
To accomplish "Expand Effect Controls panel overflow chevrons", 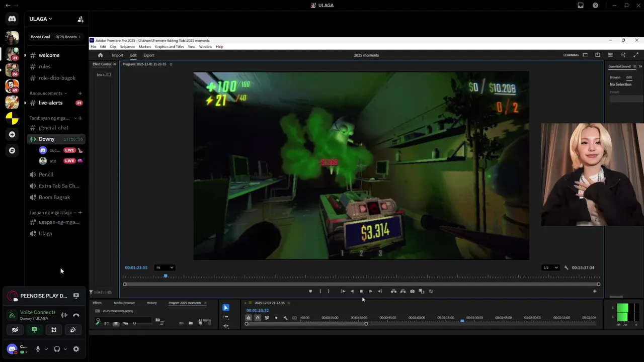I will (115, 64).
